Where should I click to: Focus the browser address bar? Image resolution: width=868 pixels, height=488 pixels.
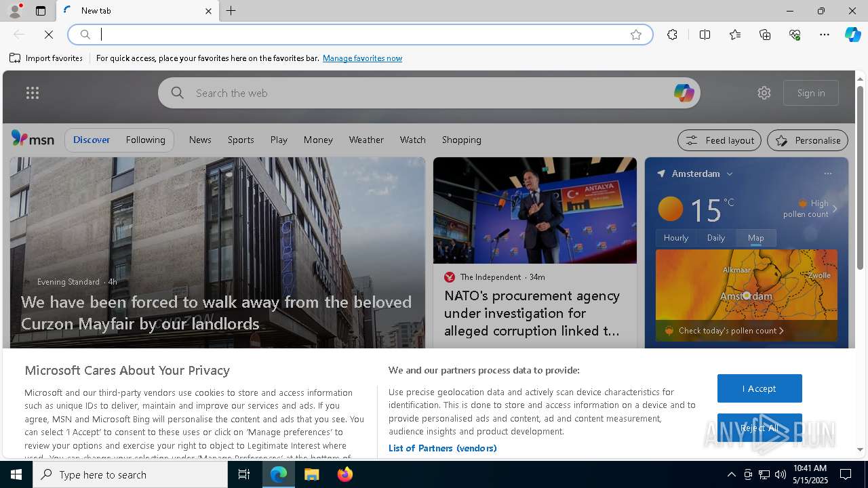[x=359, y=35]
